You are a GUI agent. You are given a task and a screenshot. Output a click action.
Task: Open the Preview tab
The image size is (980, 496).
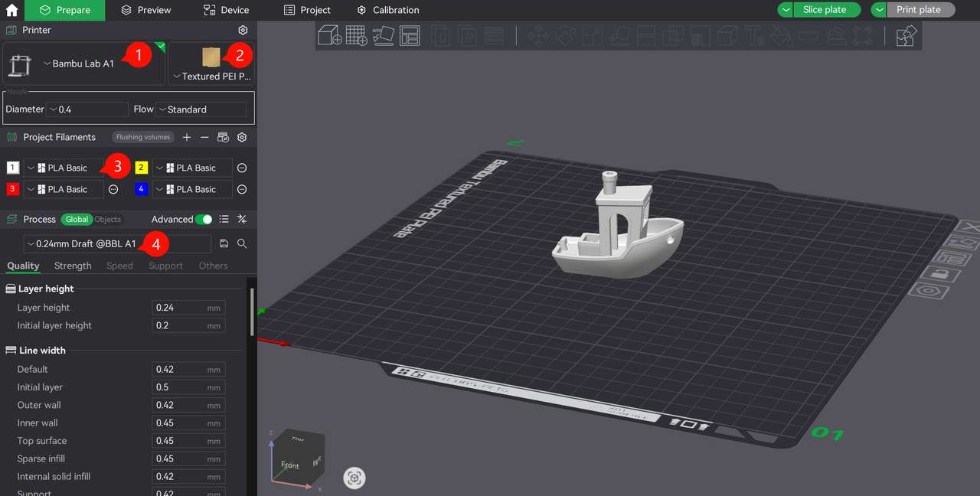146,10
